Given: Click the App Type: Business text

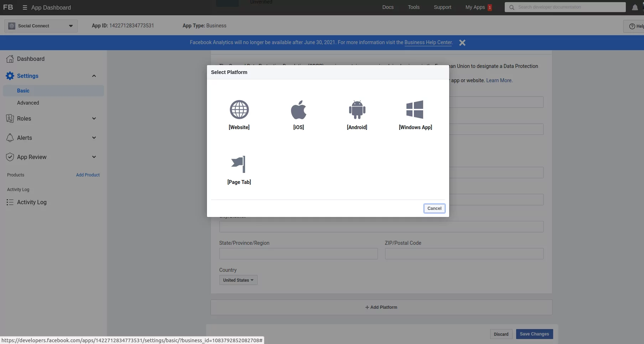Looking at the screenshot, I should [204, 26].
